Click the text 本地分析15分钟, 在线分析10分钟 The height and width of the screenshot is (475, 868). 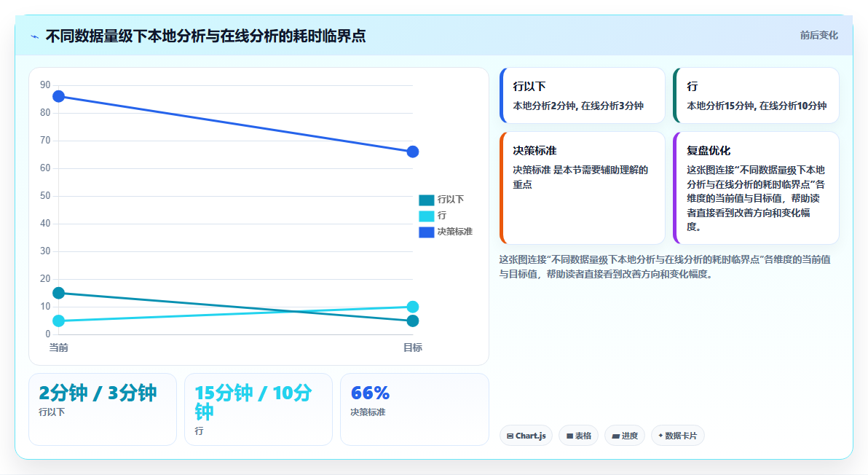tap(757, 106)
